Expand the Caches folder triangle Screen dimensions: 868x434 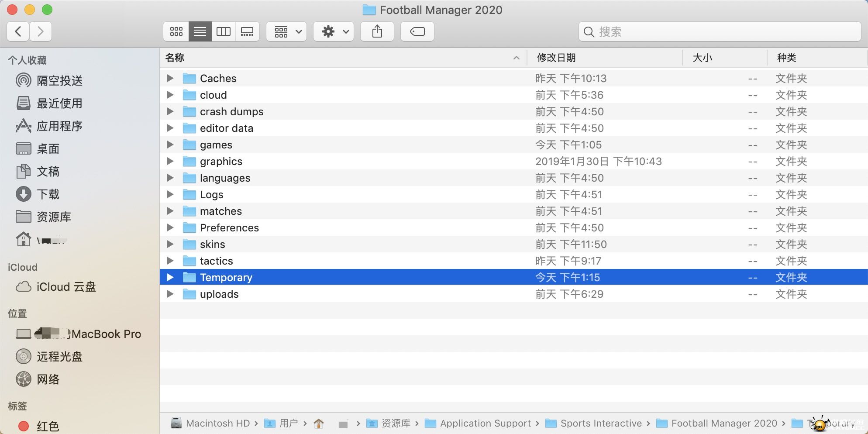(x=170, y=78)
